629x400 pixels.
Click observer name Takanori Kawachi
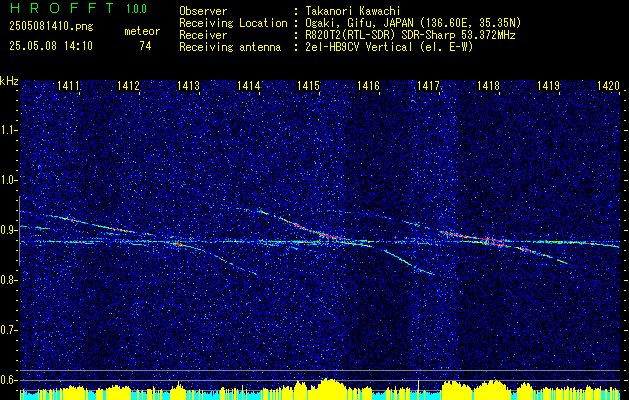click(353, 11)
